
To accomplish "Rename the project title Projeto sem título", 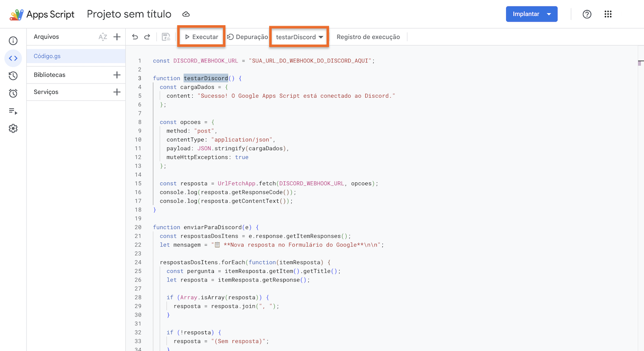I will pos(129,14).
